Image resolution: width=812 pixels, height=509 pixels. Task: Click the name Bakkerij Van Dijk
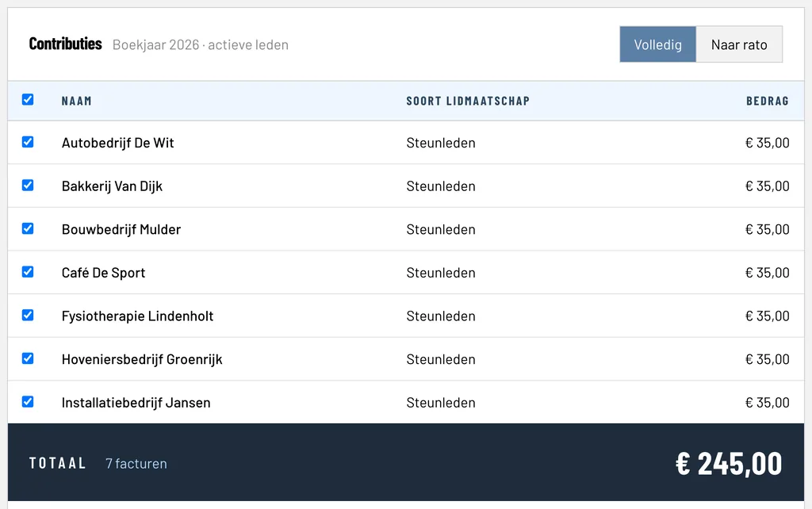pyautogui.click(x=112, y=186)
